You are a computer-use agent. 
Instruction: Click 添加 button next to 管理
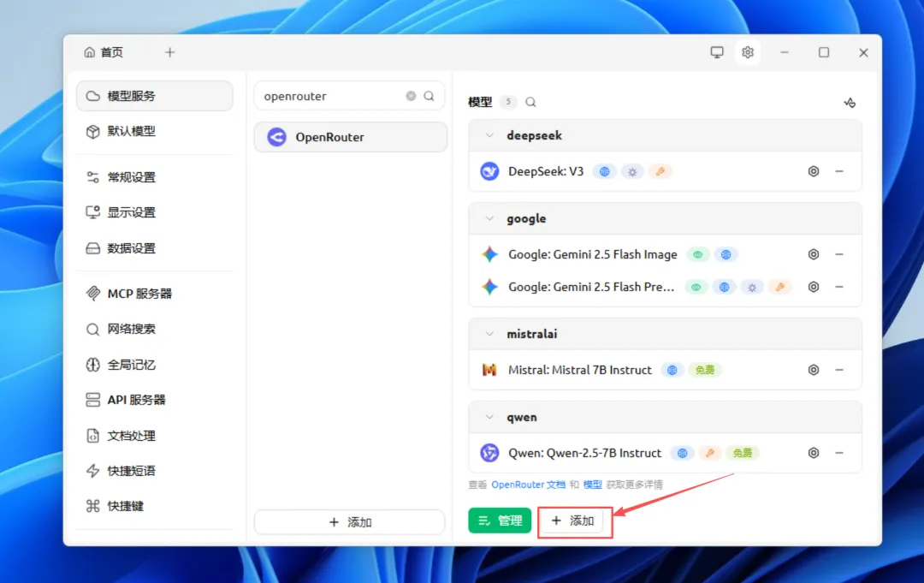572,521
